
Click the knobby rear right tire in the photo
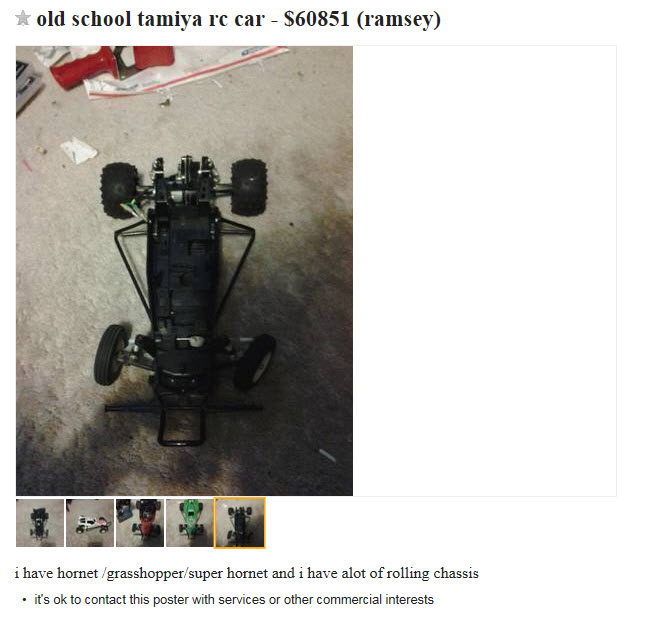248,187
